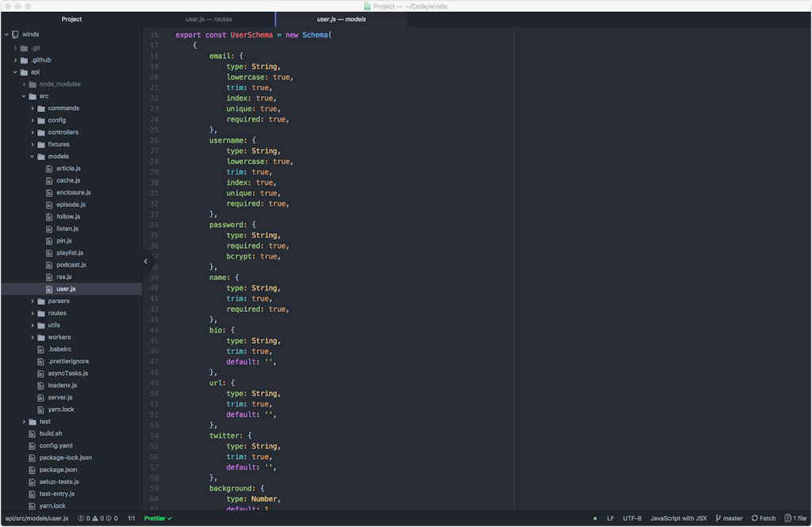Change the JavaScript with JSX grammar
Screen dimensions: 812x527
[678, 518]
